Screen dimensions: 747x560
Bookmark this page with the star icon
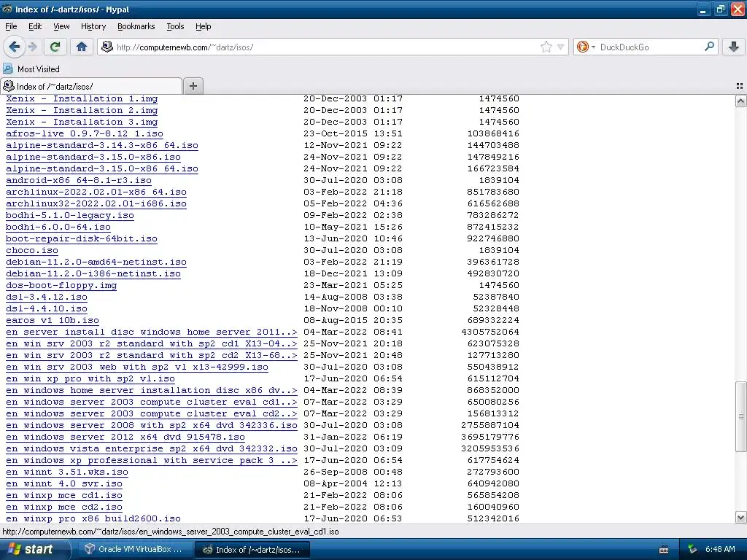[546, 47]
